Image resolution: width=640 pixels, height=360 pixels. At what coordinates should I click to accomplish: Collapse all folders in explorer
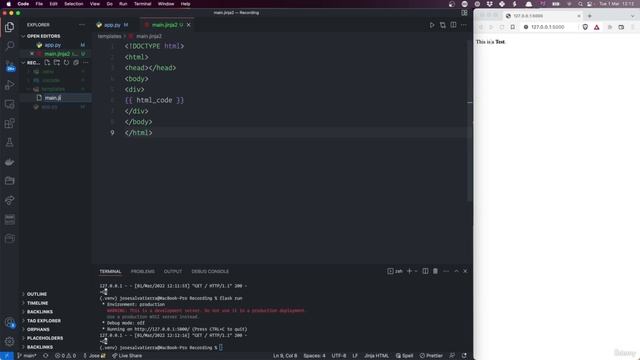pos(76,62)
